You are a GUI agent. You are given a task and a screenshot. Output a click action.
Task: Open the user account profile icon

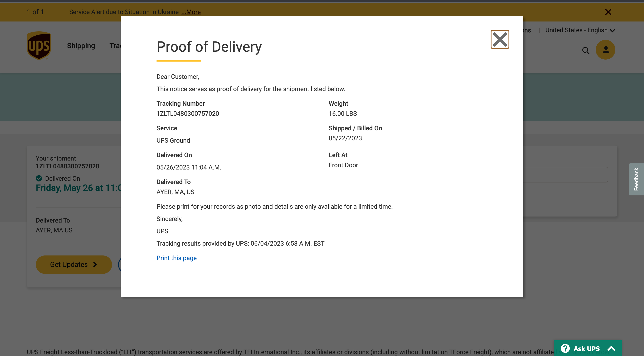point(605,49)
